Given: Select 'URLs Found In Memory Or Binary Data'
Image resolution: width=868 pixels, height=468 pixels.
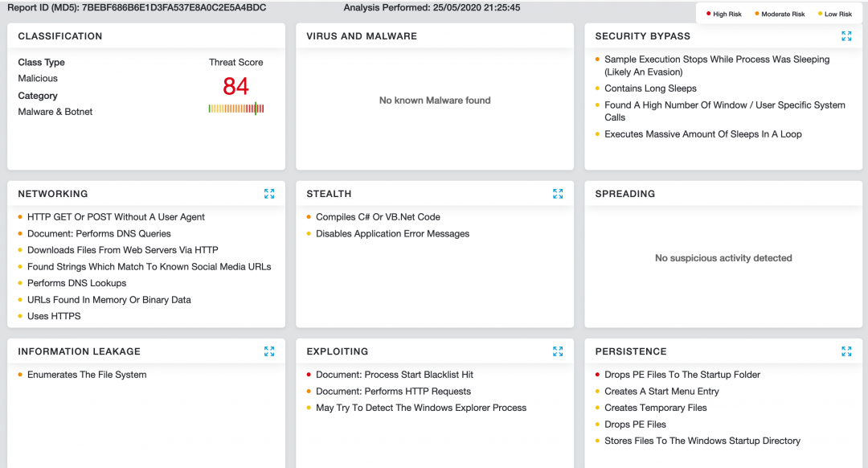Looking at the screenshot, I should click(x=109, y=300).
